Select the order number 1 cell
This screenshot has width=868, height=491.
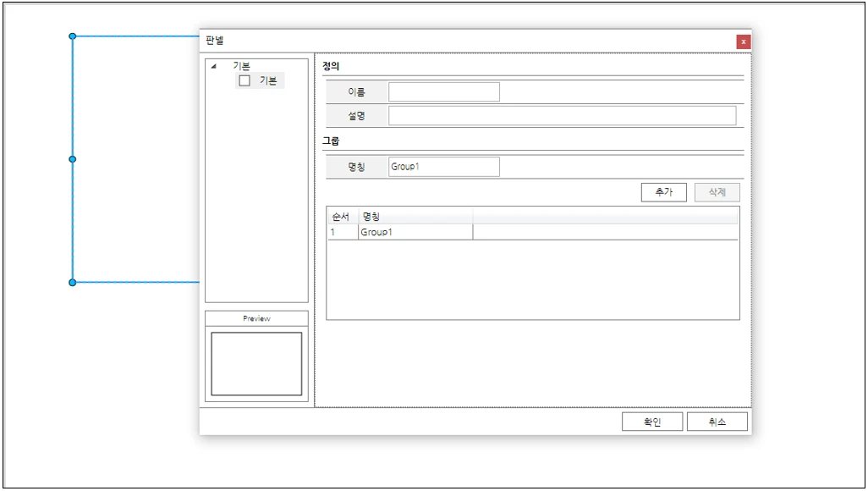(342, 232)
